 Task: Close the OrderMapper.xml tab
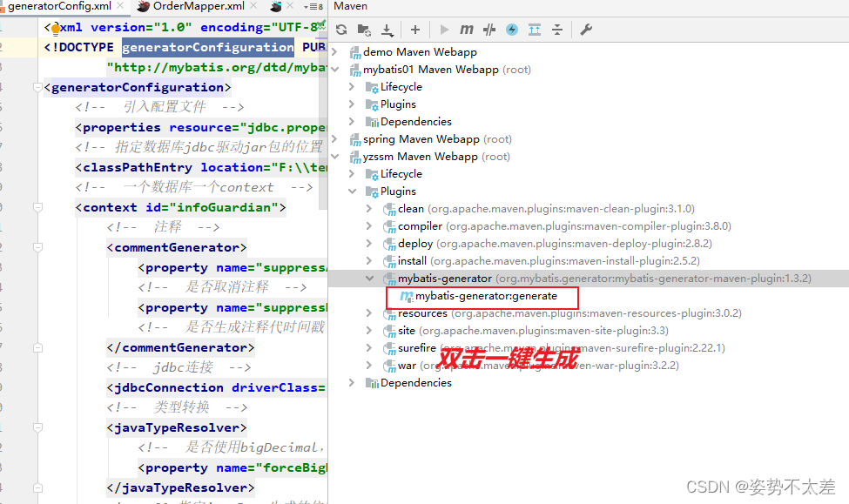[x=253, y=6]
